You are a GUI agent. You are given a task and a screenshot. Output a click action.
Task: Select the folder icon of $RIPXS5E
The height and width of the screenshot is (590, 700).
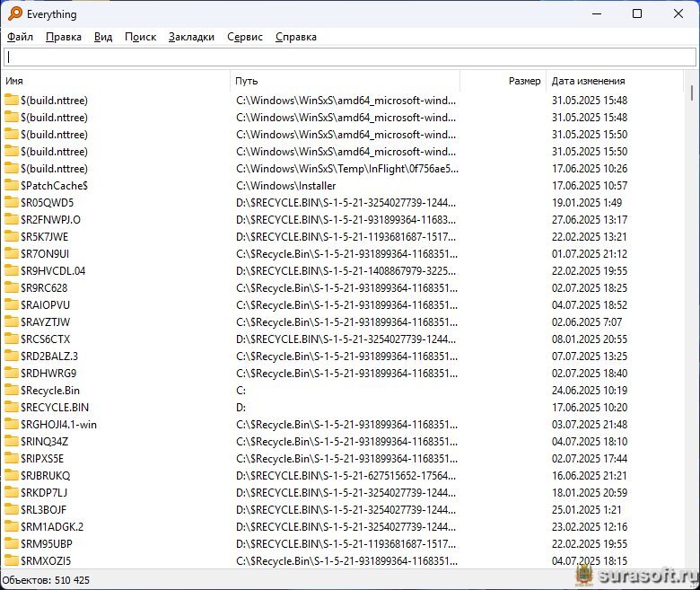click(12, 458)
